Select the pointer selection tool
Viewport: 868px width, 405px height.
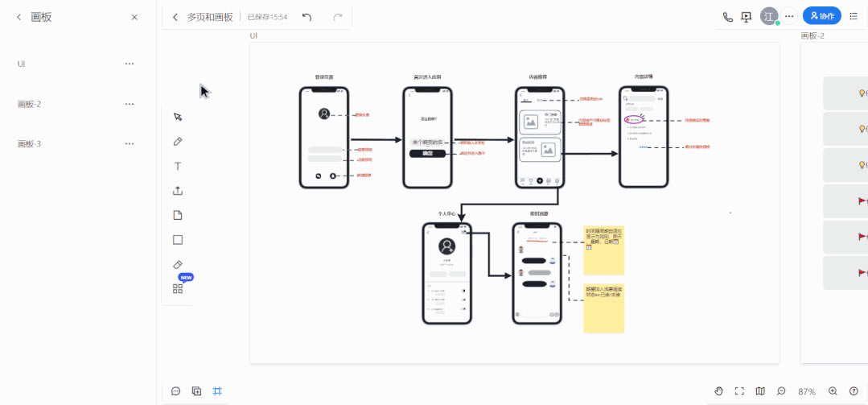pyautogui.click(x=178, y=117)
